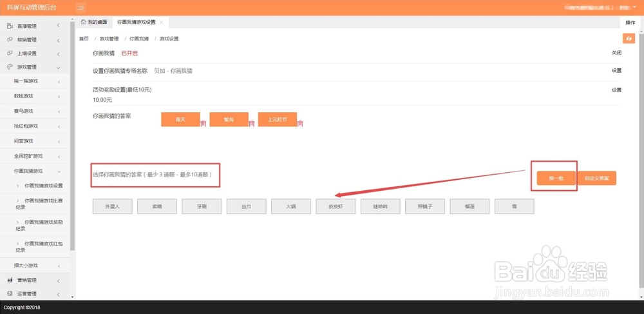Click the 换一批 button
Image resolution: width=644 pixels, height=314 pixels.
(556, 179)
